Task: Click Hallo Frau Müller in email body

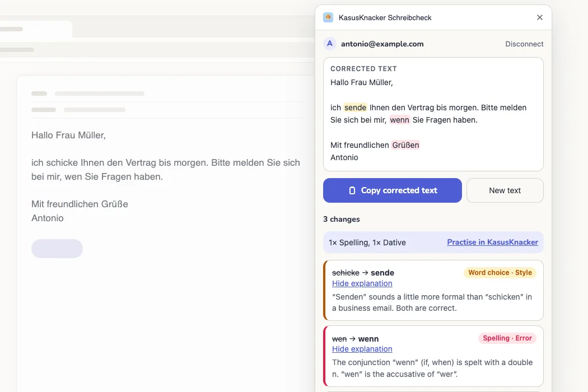Action: point(68,135)
